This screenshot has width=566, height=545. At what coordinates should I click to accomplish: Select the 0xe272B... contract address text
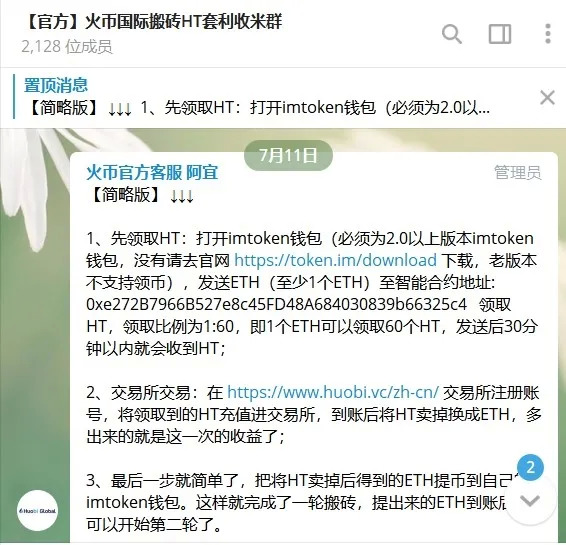coord(277,304)
